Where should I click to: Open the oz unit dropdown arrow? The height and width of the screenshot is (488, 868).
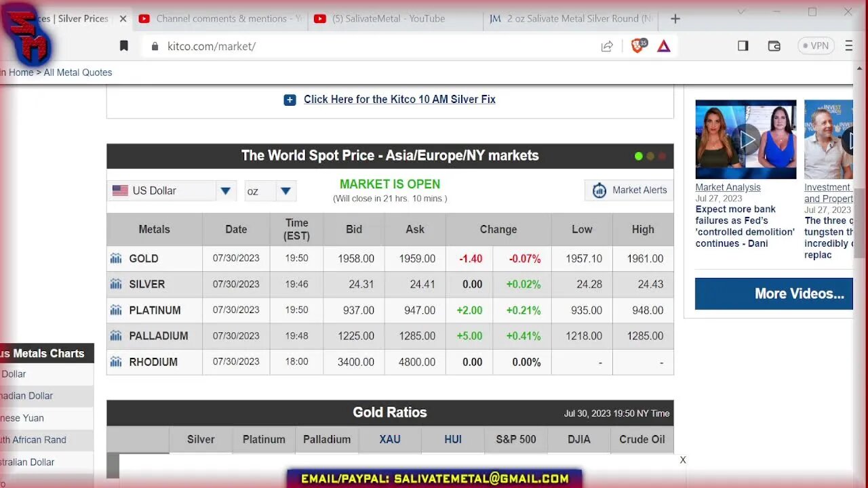pyautogui.click(x=285, y=191)
